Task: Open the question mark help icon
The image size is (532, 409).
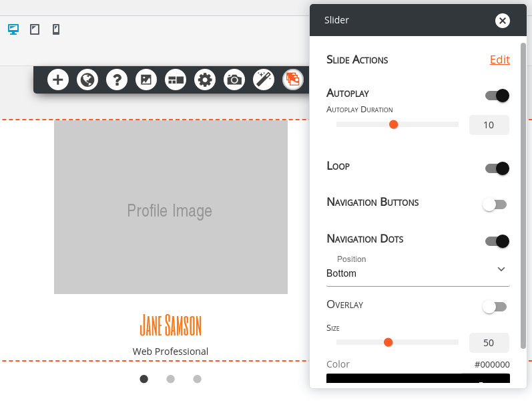Action: (x=117, y=80)
